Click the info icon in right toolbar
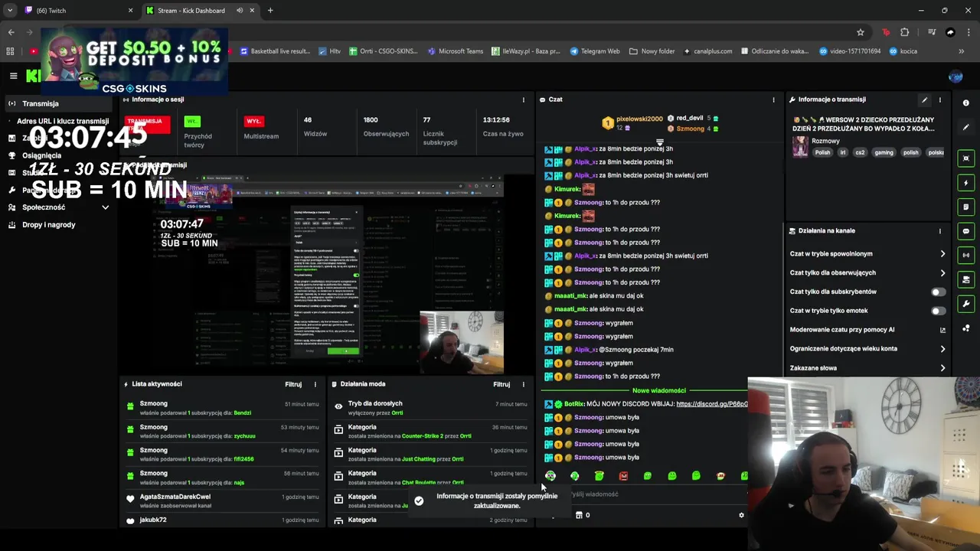The height and width of the screenshot is (551, 980). coord(966,103)
